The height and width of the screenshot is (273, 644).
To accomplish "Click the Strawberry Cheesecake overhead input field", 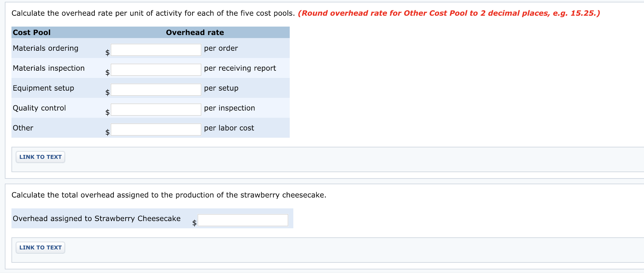I will [243, 220].
